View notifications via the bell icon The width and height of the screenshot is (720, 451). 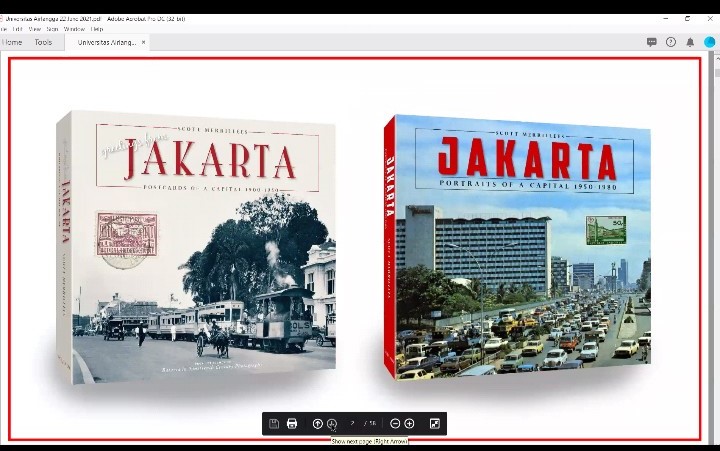coord(690,42)
